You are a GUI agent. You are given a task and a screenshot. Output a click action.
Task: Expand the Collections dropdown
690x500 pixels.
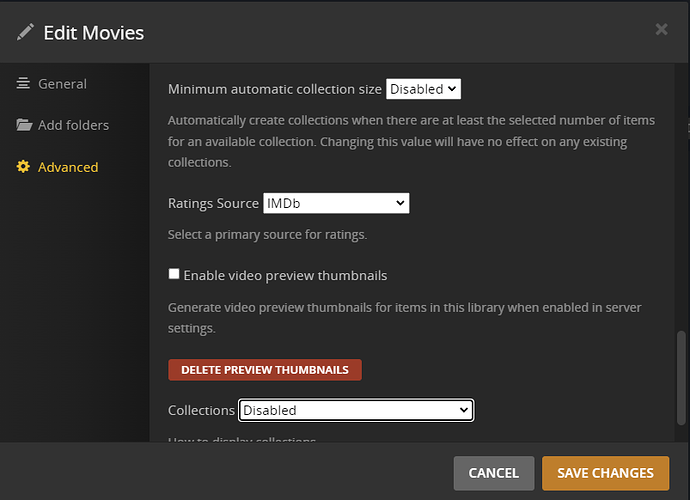[356, 410]
